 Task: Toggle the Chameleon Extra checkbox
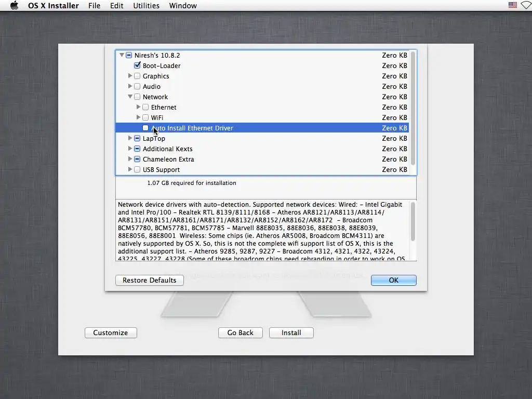(137, 159)
